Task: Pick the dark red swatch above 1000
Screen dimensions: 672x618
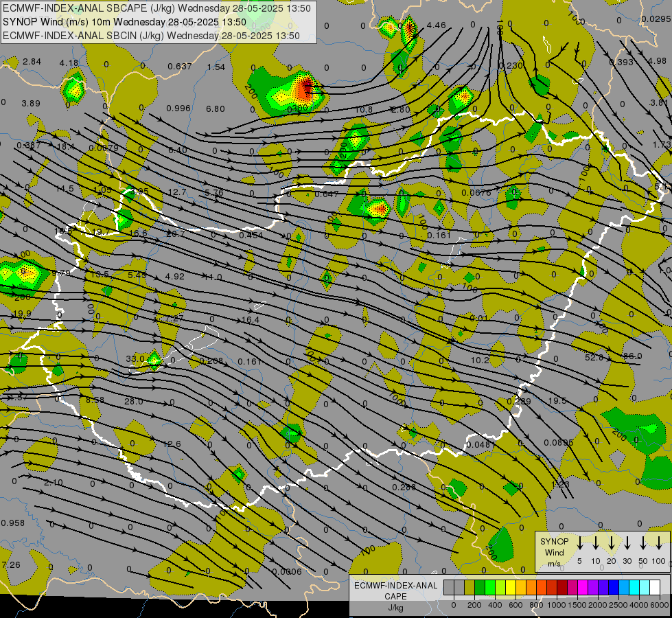Action: (562, 588)
